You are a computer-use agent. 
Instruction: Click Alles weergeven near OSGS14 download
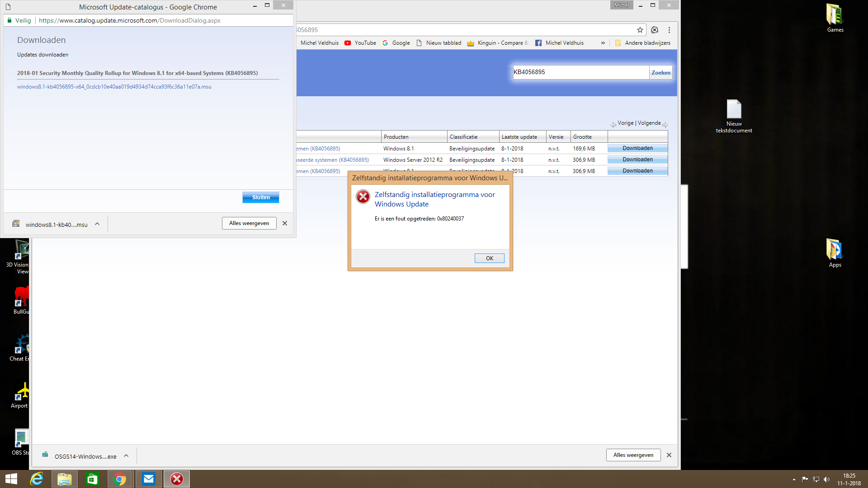click(633, 455)
